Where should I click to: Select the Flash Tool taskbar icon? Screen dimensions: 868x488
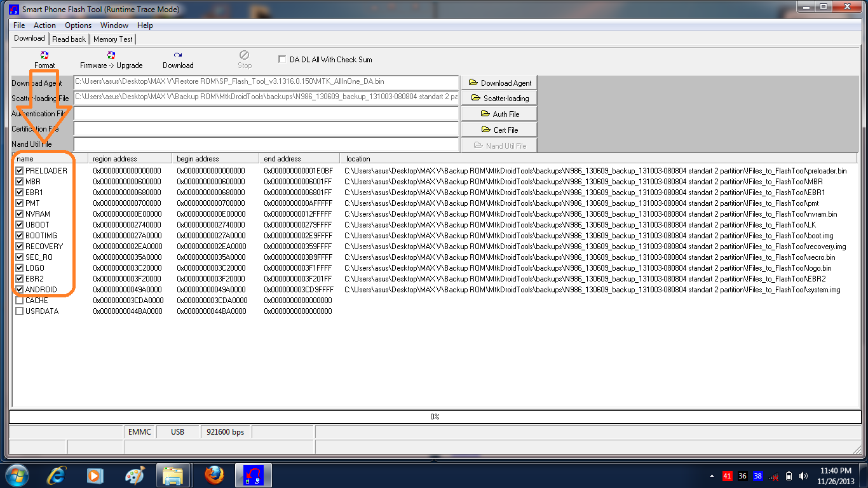pos(254,475)
